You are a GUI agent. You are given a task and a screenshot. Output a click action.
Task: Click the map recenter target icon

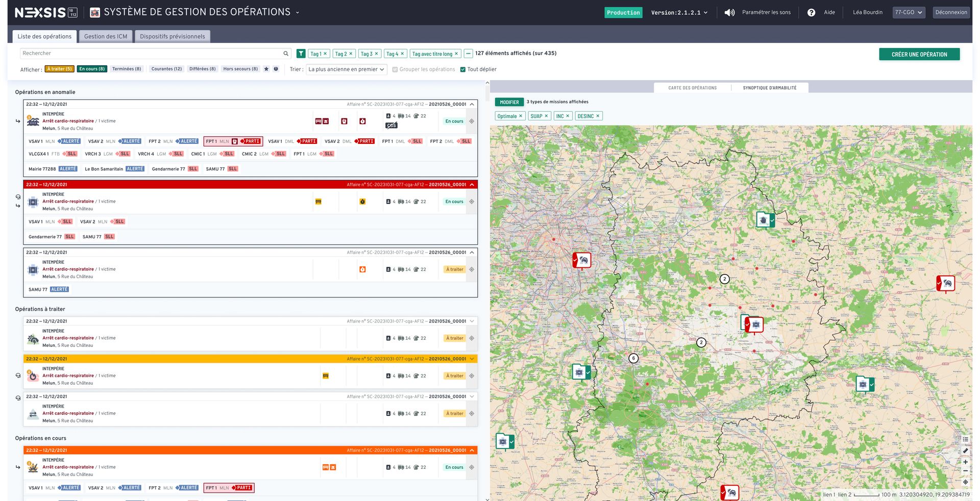tap(965, 482)
